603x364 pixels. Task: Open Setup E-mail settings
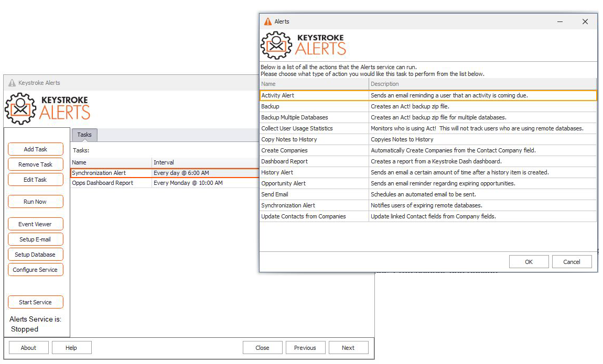point(35,239)
